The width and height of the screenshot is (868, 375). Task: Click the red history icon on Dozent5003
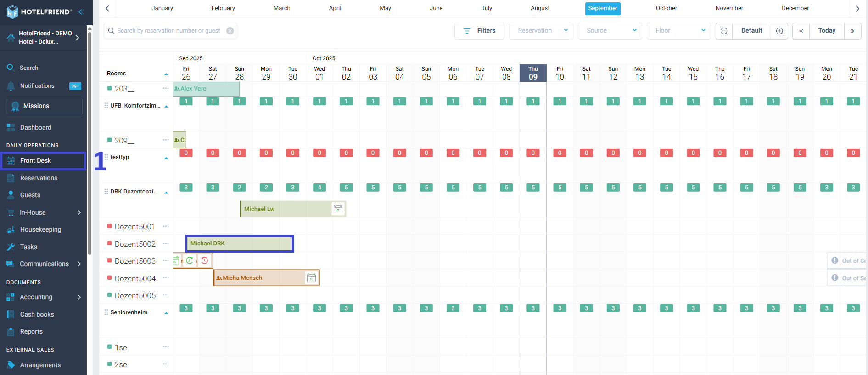tap(205, 261)
